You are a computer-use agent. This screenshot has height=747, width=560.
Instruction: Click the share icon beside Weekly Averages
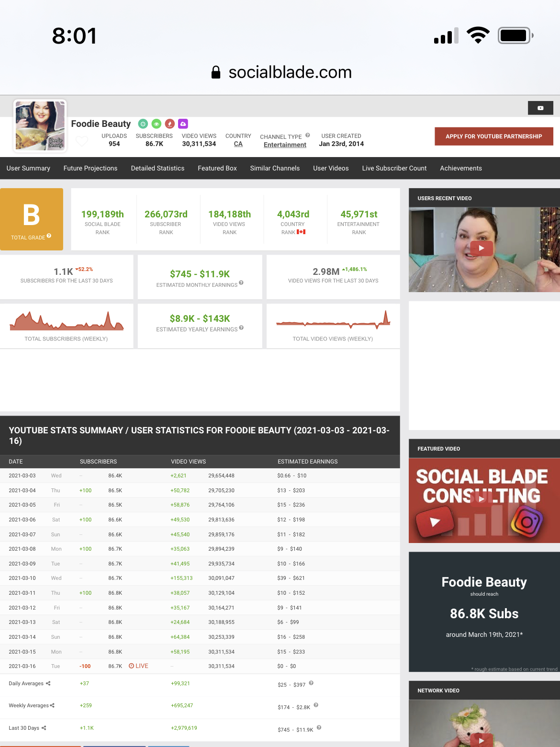tap(52, 705)
